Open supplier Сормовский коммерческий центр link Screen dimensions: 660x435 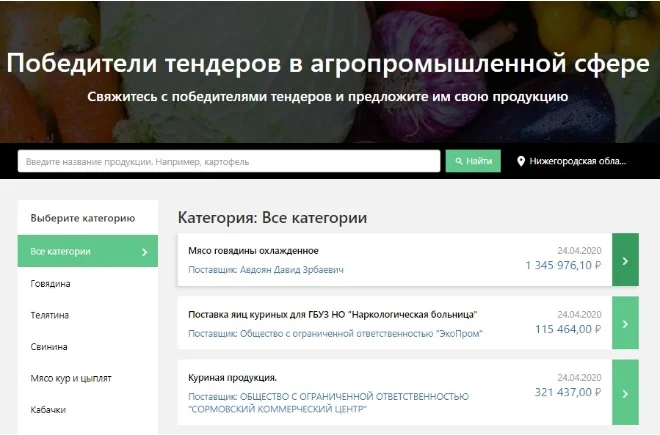(x=328, y=403)
